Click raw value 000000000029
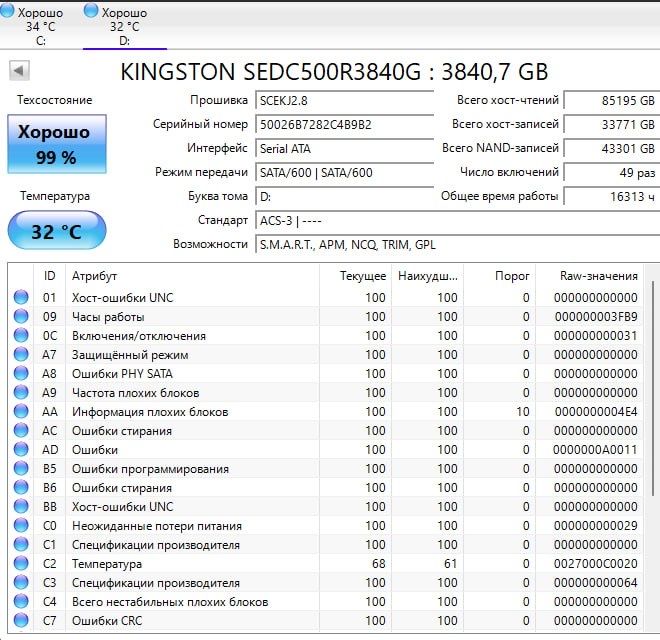Image resolution: width=660 pixels, height=640 pixels. coord(596,526)
